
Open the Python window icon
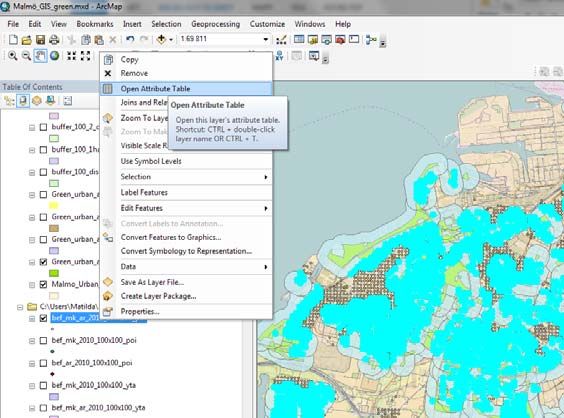[x=354, y=39]
